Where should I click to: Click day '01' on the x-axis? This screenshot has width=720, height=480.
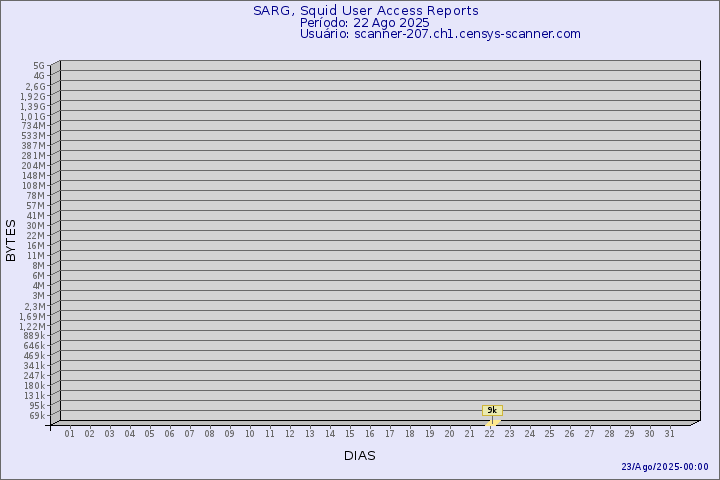70,434
